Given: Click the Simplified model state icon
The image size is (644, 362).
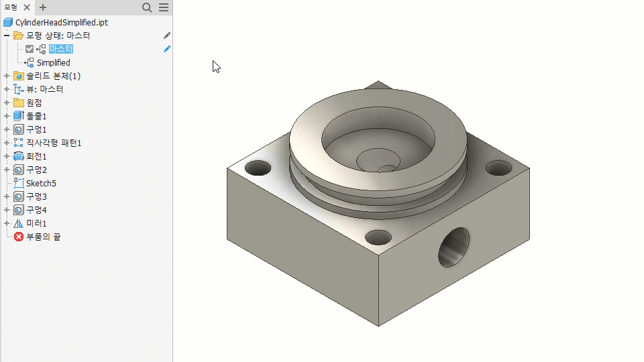Looking at the screenshot, I should coord(29,62).
